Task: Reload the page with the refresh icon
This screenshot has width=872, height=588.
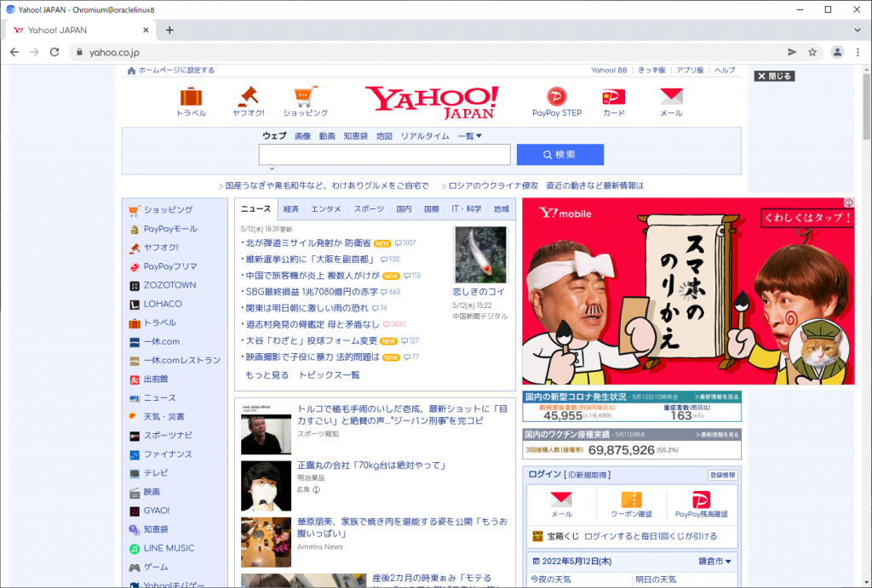Action: [x=54, y=52]
